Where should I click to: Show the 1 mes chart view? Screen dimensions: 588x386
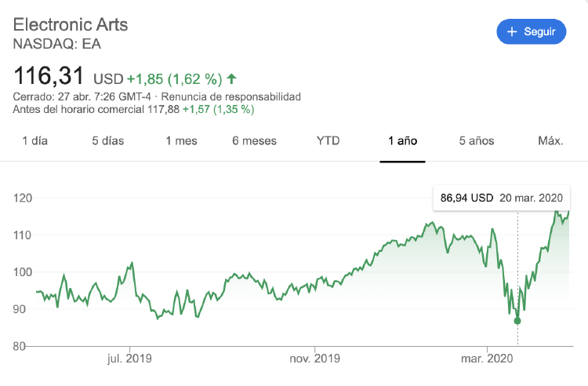(x=181, y=141)
